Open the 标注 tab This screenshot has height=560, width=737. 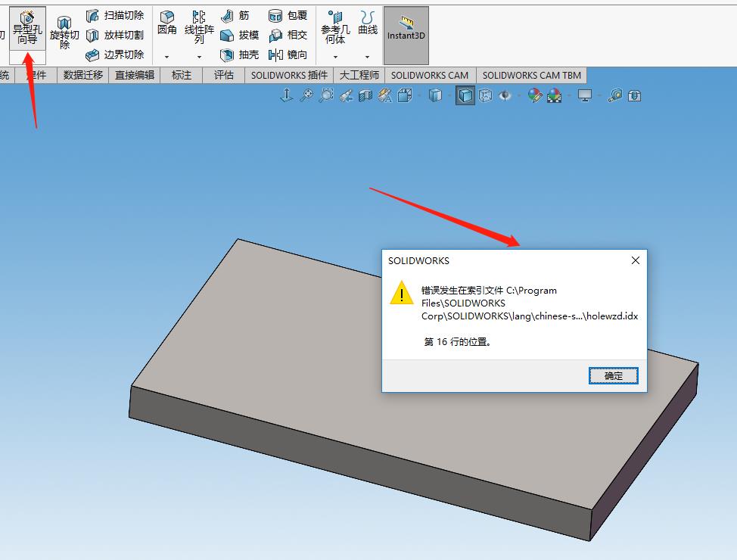click(182, 75)
